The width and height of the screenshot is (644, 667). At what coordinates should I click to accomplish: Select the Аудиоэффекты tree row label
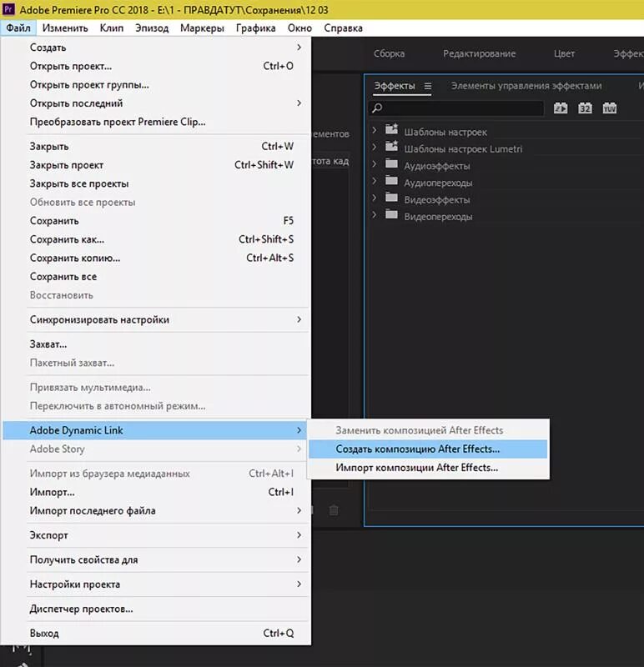coord(437,166)
